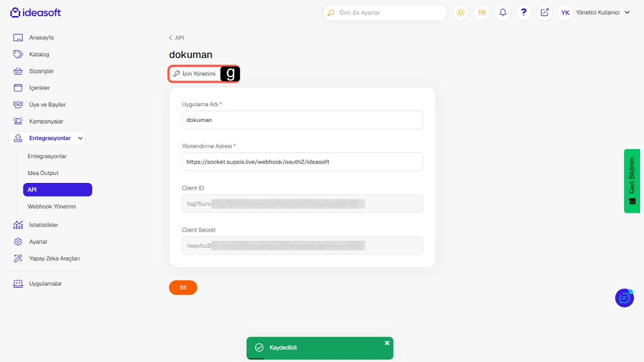Open the Geri Bildirim feedback tab

[632, 181]
